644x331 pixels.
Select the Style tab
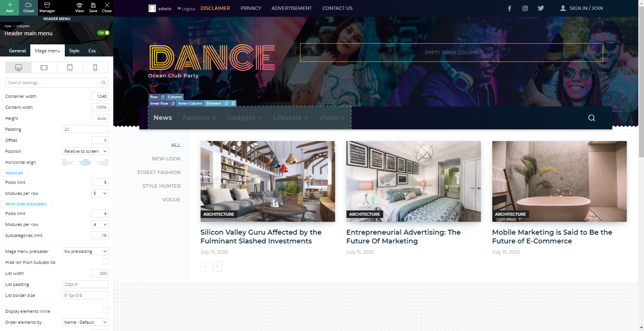pyautogui.click(x=74, y=51)
